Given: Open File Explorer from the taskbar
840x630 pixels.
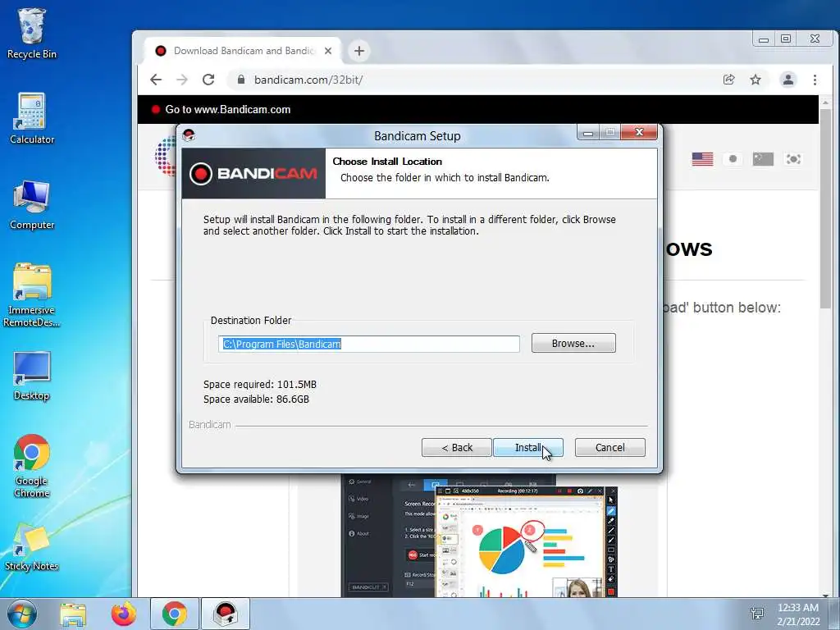Looking at the screenshot, I should click(73, 614).
